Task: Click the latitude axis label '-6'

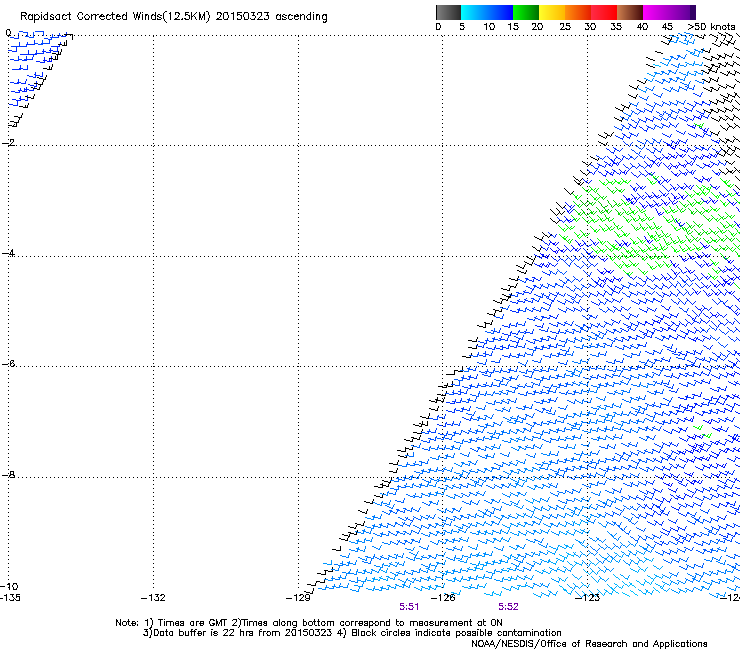Action: pyautogui.click(x=8, y=363)
